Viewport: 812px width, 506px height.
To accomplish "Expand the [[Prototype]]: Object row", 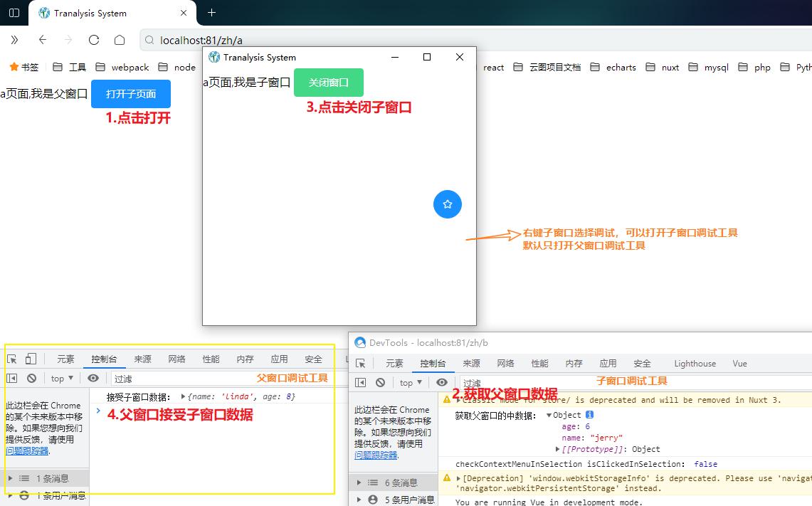I will click(x=557, y=449).
